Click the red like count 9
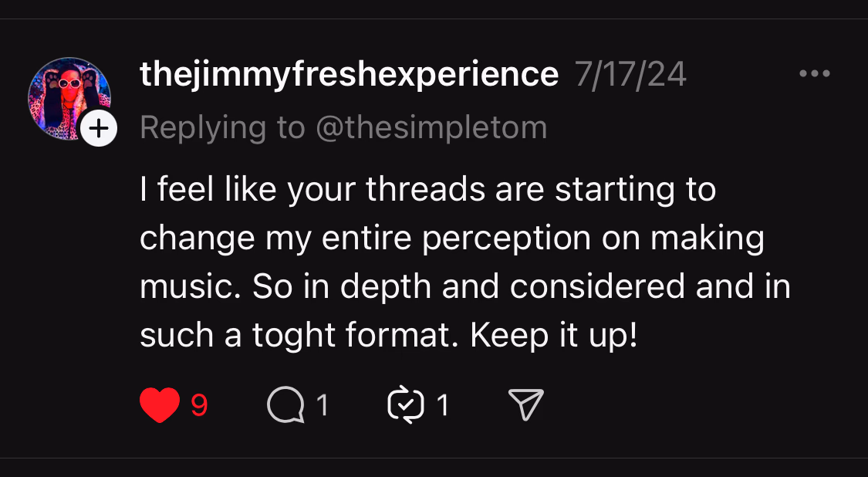Viewport: 868px width, 477px height. click(199, 405)
